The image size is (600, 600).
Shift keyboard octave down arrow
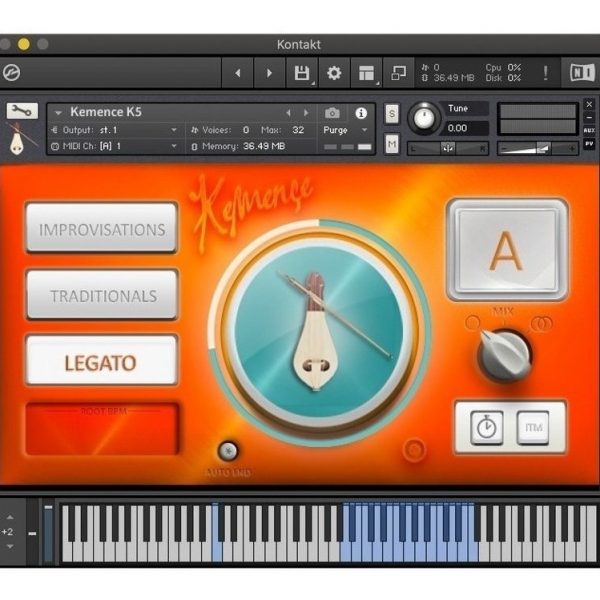click(x=10, y=547)
